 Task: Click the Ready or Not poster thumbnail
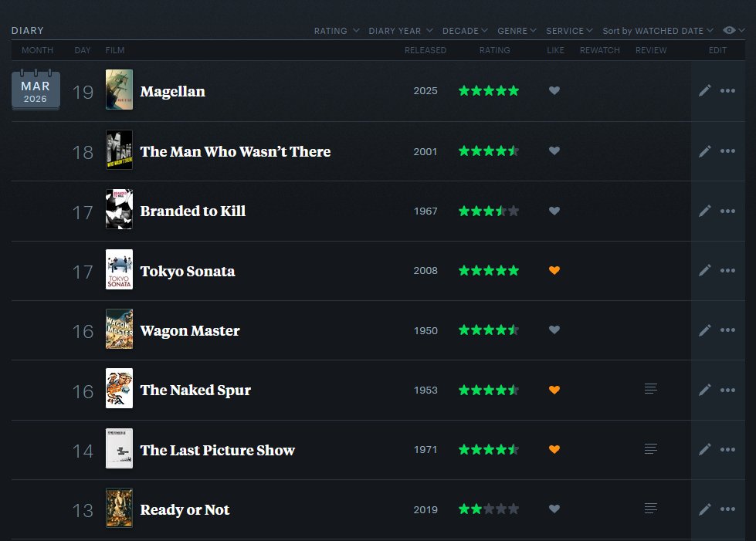[x=119, y=508]
